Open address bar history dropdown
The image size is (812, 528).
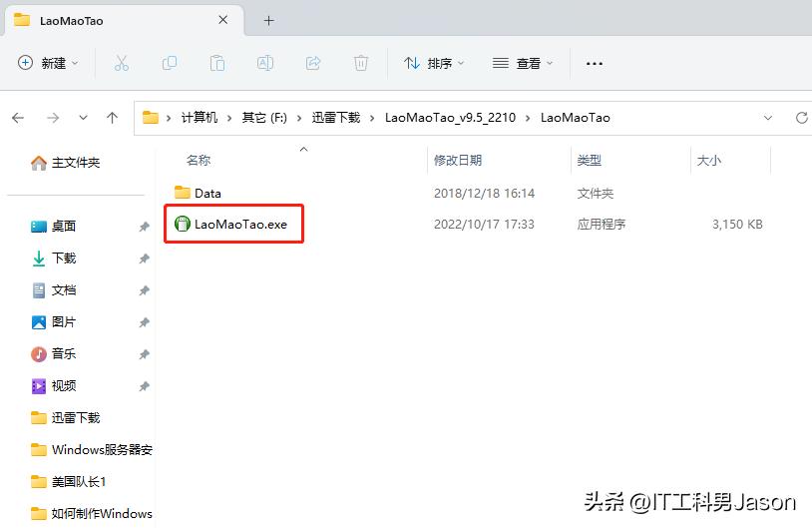click(x=768, y=118)
